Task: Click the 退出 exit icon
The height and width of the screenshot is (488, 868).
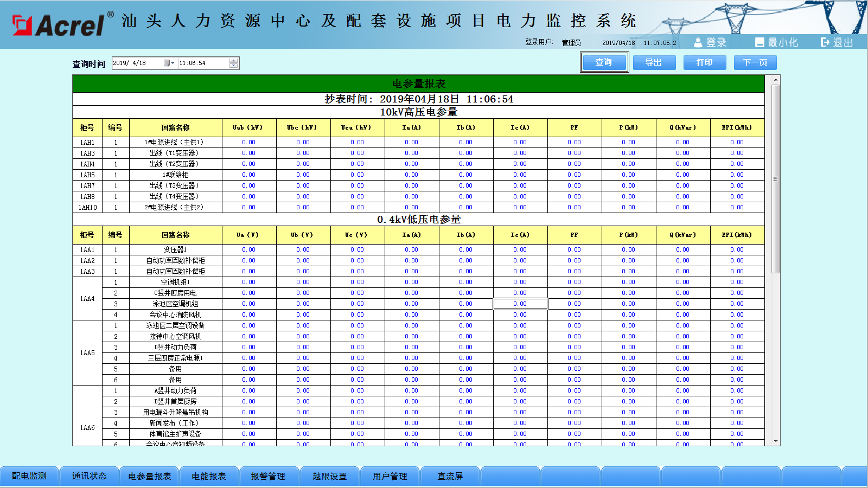Action: point(825,42)
